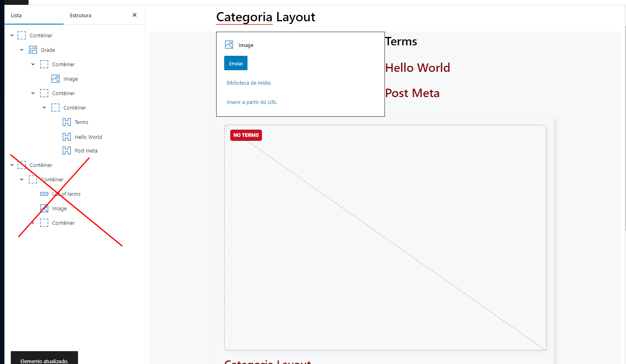Select the Hello World heading in canvas
626x364 pixels.
pyautogui.click(x=417, y=67)
